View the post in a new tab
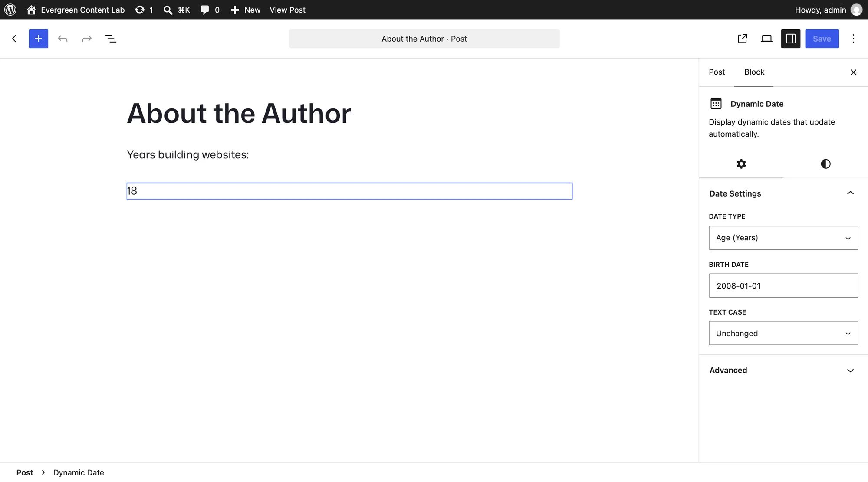Viewport: 868px width, 482px height. tap(743, 39)
